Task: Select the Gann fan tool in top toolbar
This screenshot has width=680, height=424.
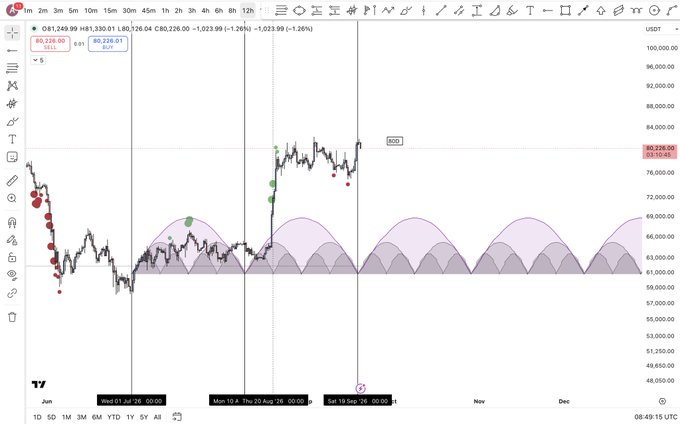Action: pyautogui.click(x=494, y=10)
